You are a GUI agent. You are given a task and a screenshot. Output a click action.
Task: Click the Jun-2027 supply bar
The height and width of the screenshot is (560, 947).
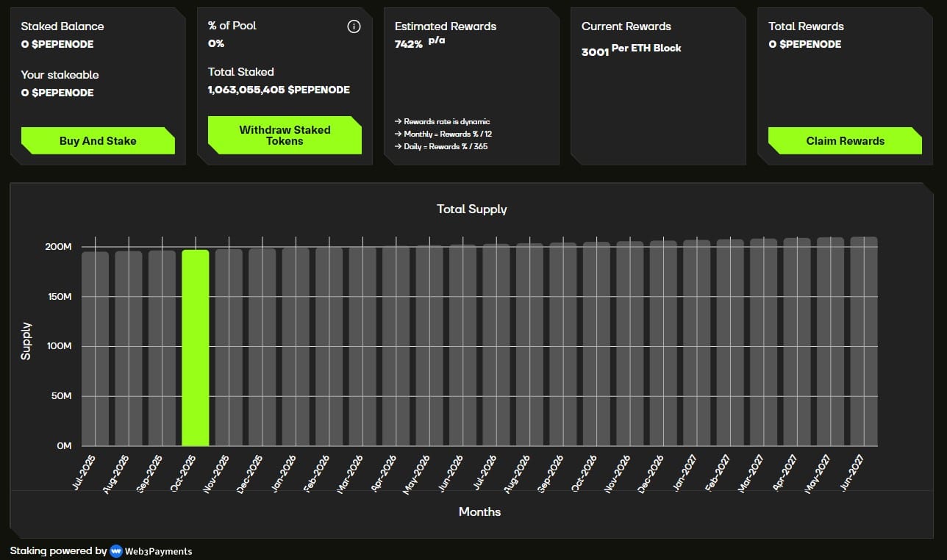[863, 341]
